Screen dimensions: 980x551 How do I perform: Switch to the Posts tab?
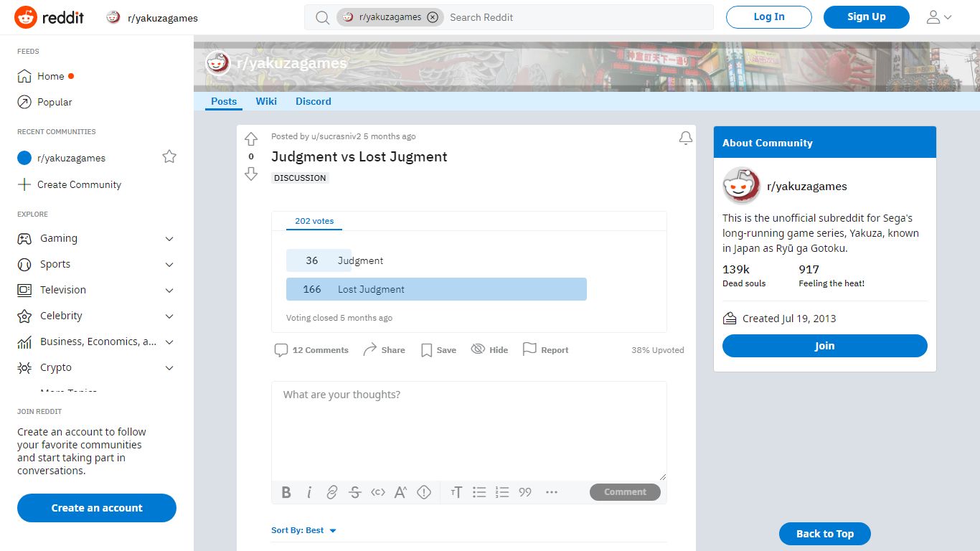click(224, 101)
